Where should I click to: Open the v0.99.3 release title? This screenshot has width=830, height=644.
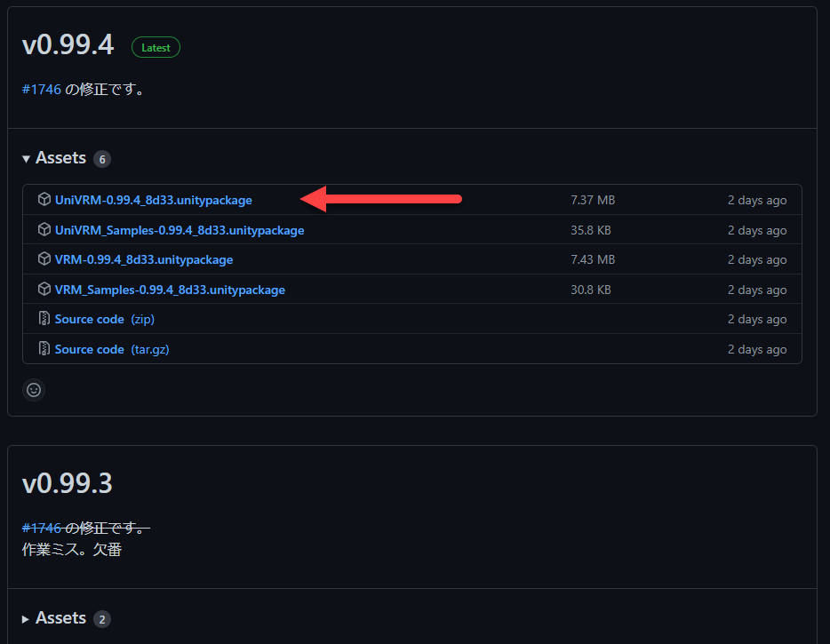(68, 483)
